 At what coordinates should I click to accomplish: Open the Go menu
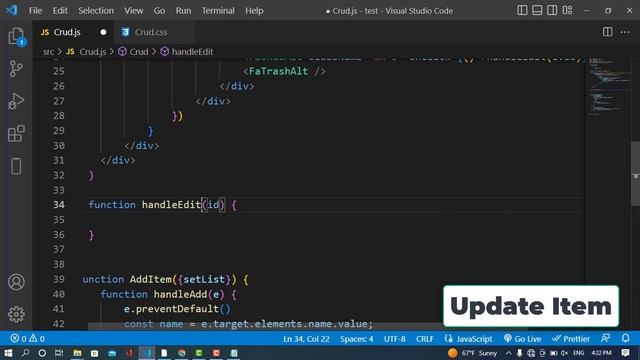[x=159, y=11]
